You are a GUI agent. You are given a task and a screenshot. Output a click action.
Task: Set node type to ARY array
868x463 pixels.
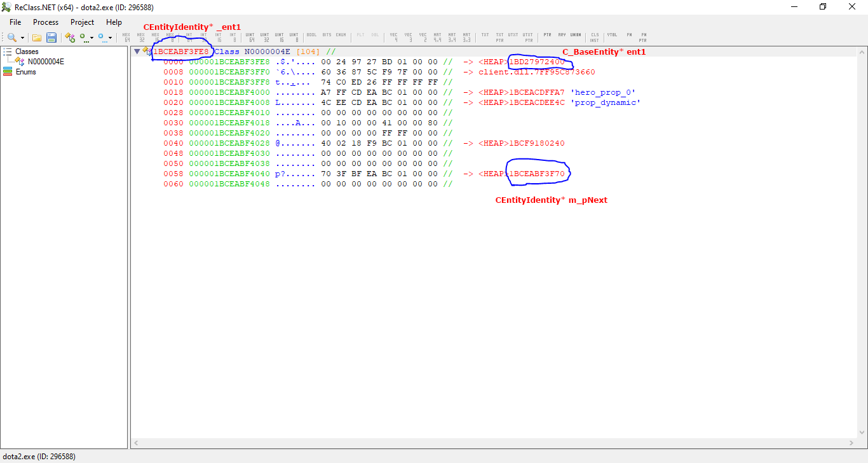pyautogui.click(x=562, y=35)
